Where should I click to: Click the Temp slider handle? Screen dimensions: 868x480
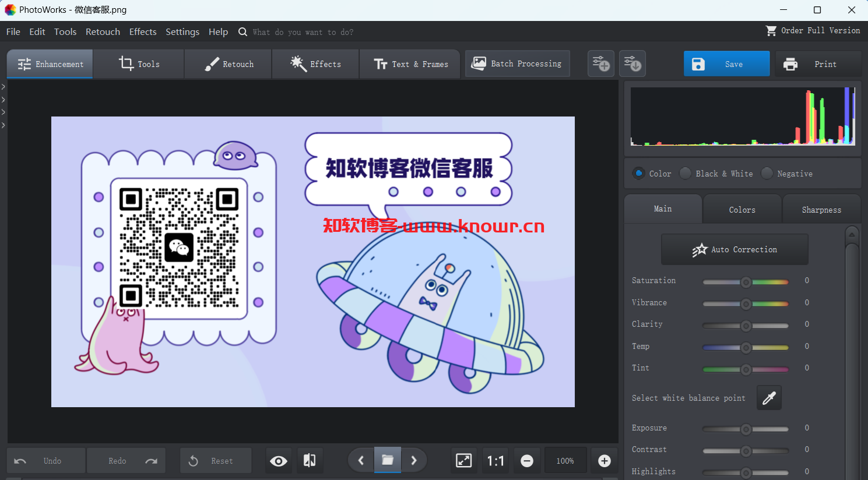[x=746, y=348]
